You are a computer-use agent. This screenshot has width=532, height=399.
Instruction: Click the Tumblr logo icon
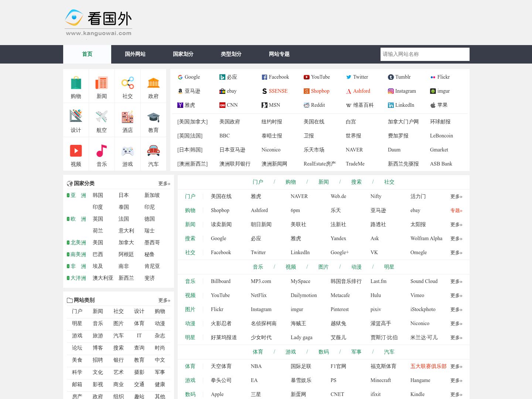(391, 77)
